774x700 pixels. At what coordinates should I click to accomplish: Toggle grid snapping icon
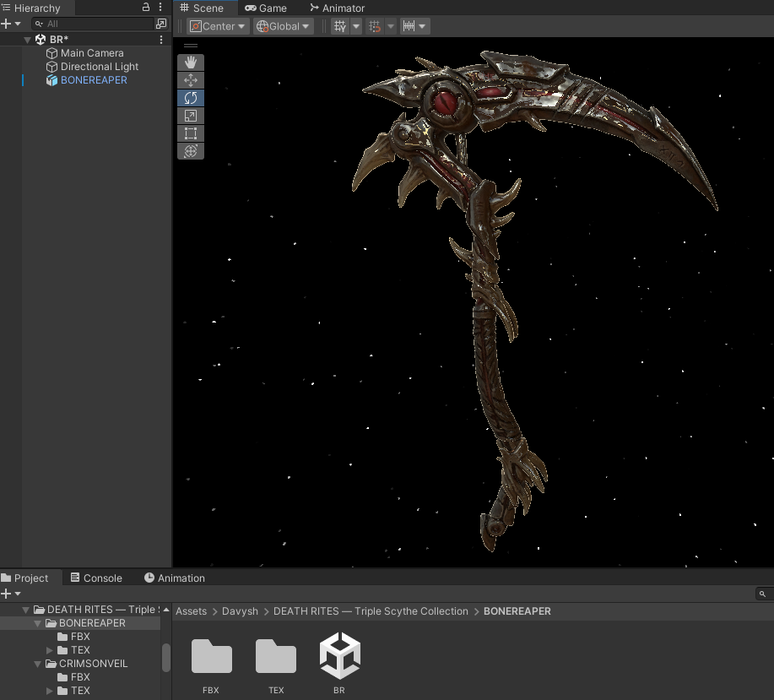tap(375, 26)
